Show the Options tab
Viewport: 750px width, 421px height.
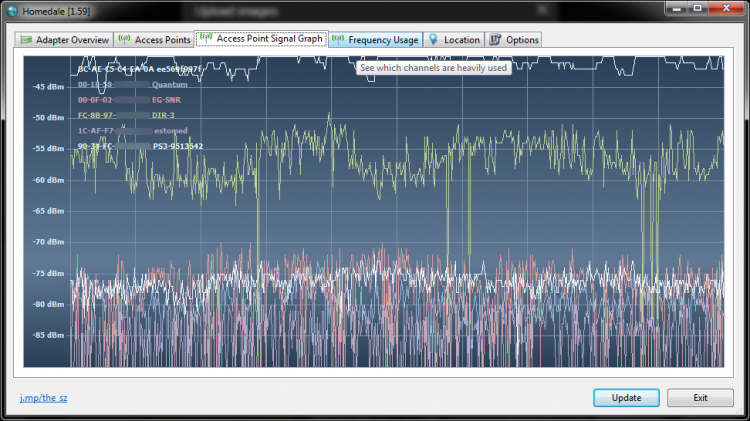point(522,40)
